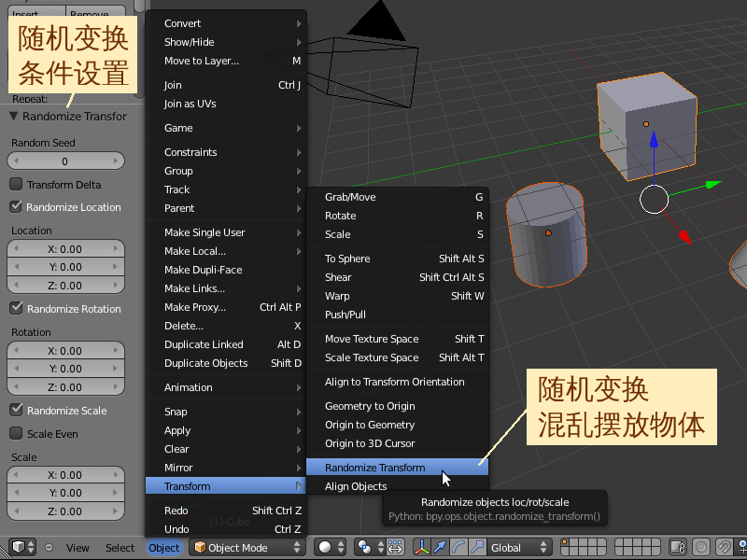Toggle the snap magnet icon
The width and height of the screenshot is (747, 560).
725,547
